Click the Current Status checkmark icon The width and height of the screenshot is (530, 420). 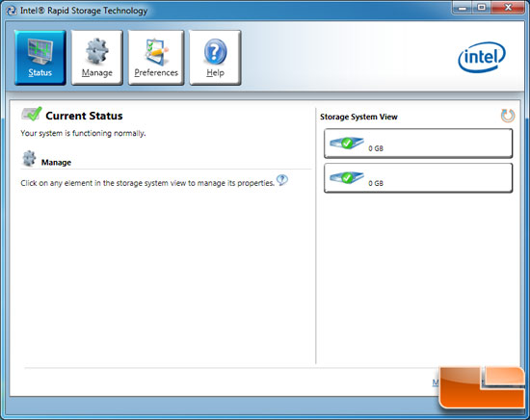[32, 114]
